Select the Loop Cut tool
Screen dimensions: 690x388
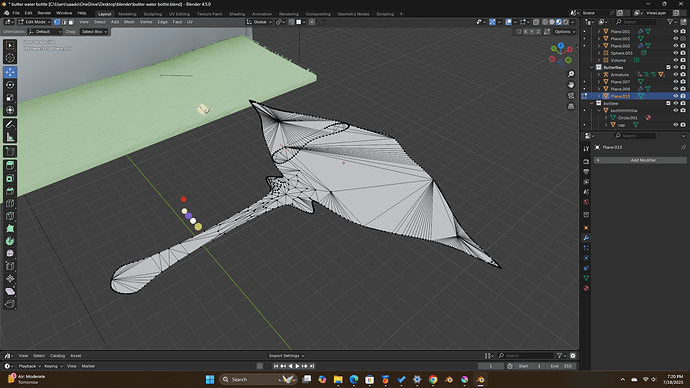10,204
